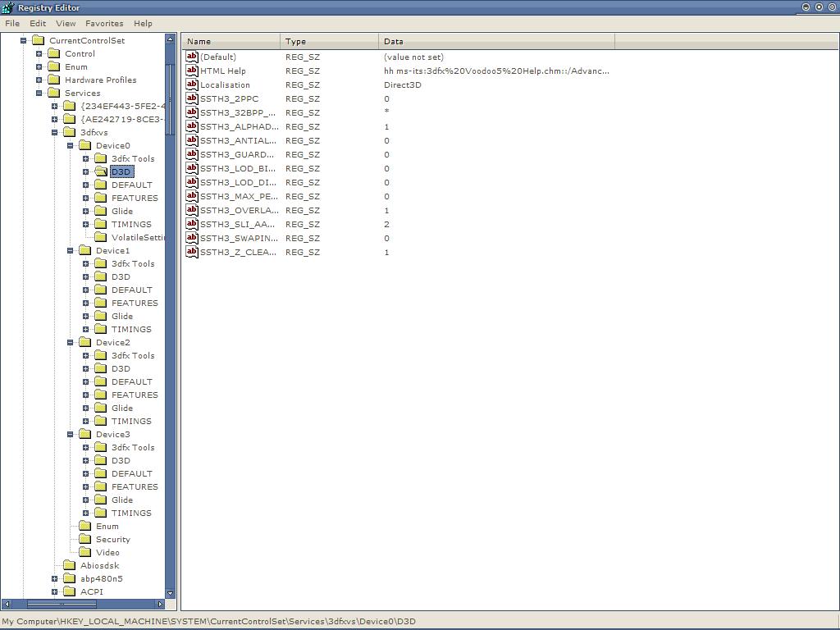The height and width of the screenshot is (630, 840).
Task: Open the Edit menu
Action: click(38, 24)
